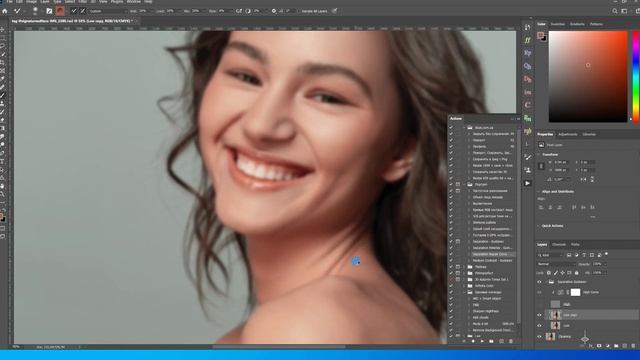Image resolution: width=640 pixels, height=360 pixels.
Task: Open the 'Rp' plugin panel icon
Action: point(527,53)
